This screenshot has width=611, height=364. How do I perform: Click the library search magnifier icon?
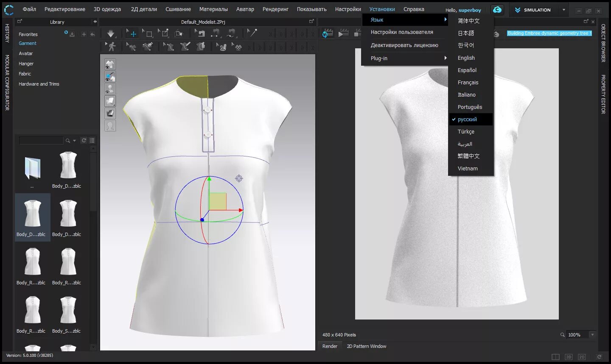pyautogui.click(x=67, y=141)
